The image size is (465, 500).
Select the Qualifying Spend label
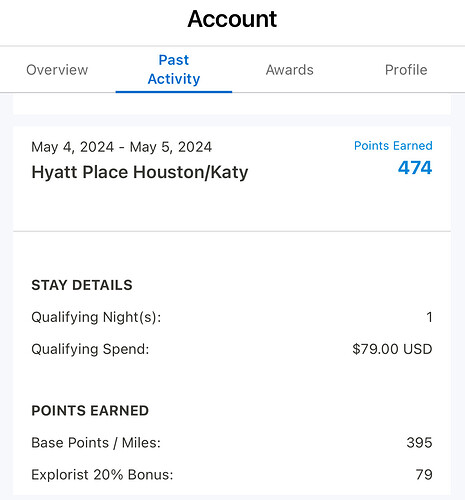[x=90, y=349]
